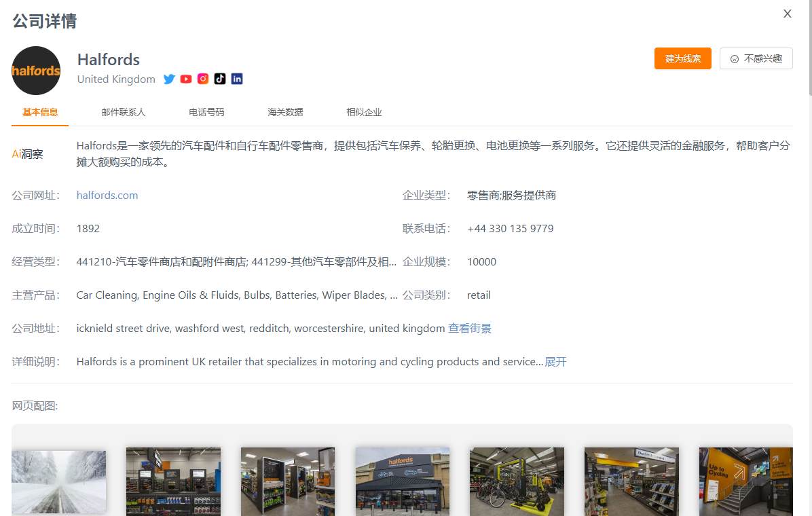Open the snowy road thumbnail

coord(58,482)
